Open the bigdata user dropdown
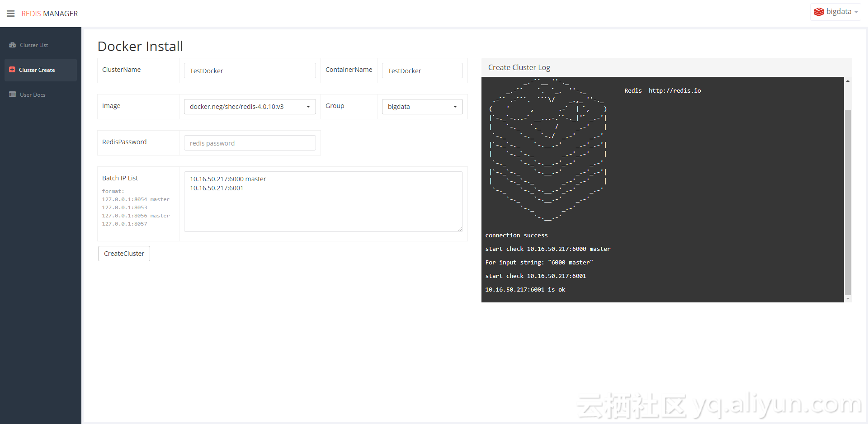The height and width of the screenshot is (424, 868). coord(835,12)
